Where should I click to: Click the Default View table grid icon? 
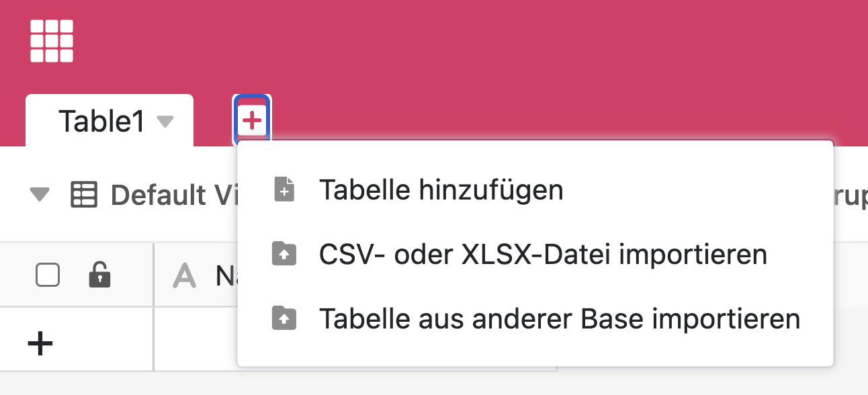(84, 195)
